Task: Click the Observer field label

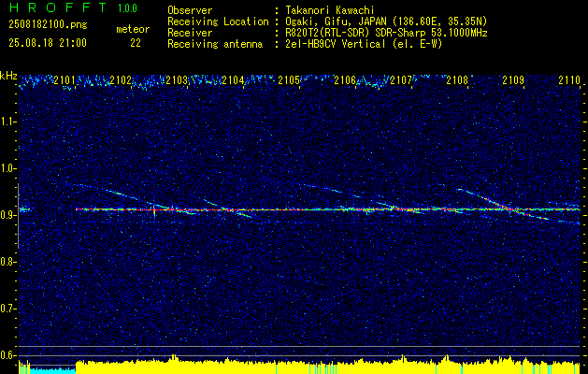Action: 190,10
